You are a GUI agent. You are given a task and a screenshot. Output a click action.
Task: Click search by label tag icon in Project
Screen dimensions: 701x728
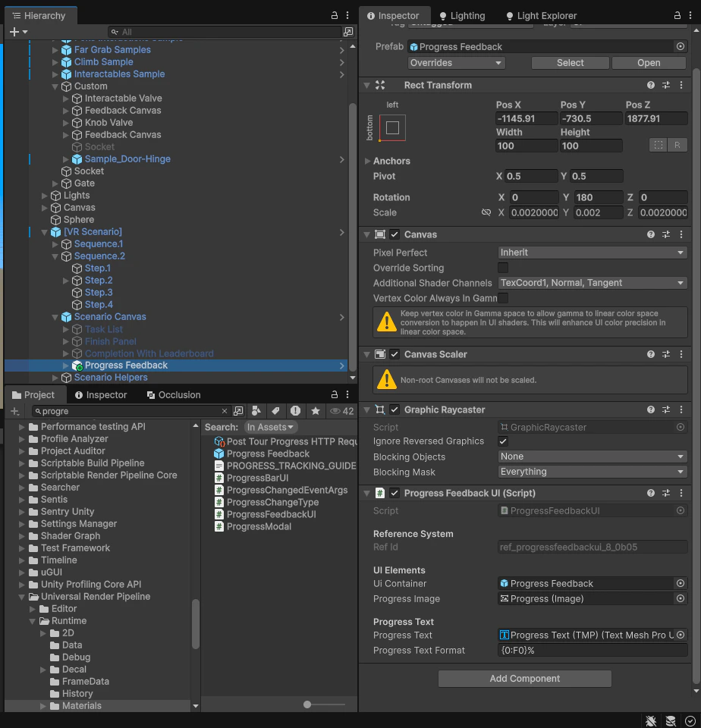tap(275, 410)
